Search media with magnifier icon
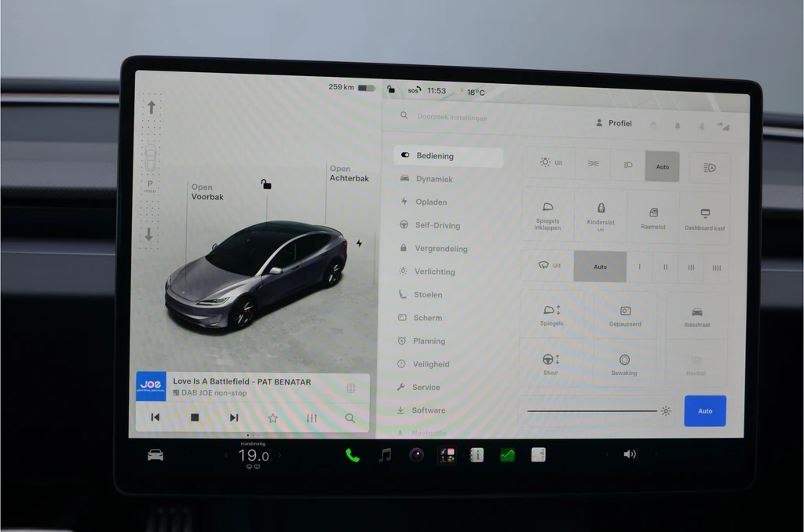Image resolution: width=804 pixels, height=532 pixels. tap(350, 418)
